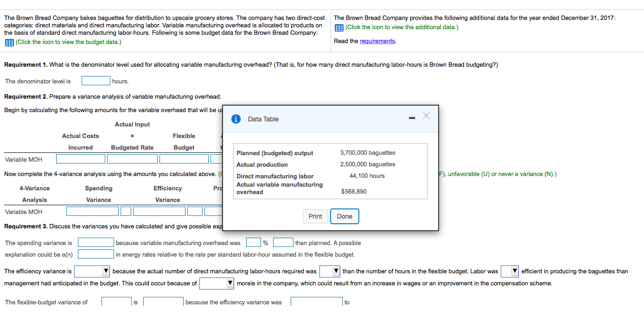Screen dimensions: 644x315
Task: Open the 'efficiency variance is' dropdown
Action: (92, 271)
